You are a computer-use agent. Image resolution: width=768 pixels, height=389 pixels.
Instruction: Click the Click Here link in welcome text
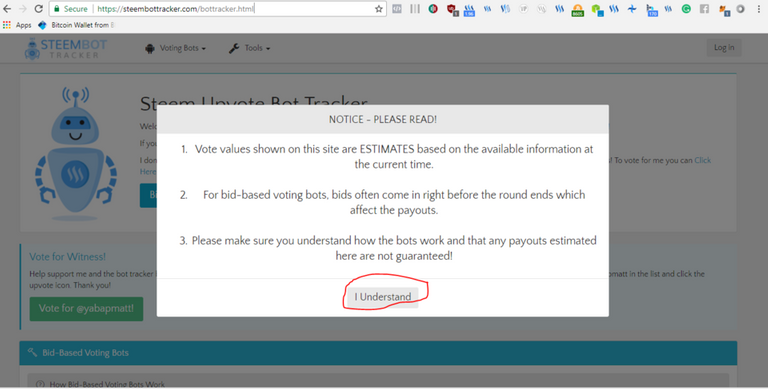[x=702, y=160]
